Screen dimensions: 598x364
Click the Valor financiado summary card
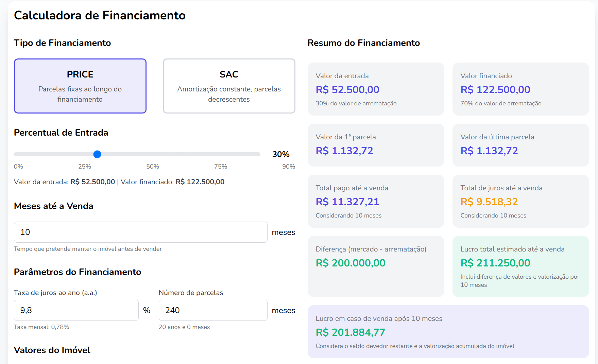pos(520,89)
